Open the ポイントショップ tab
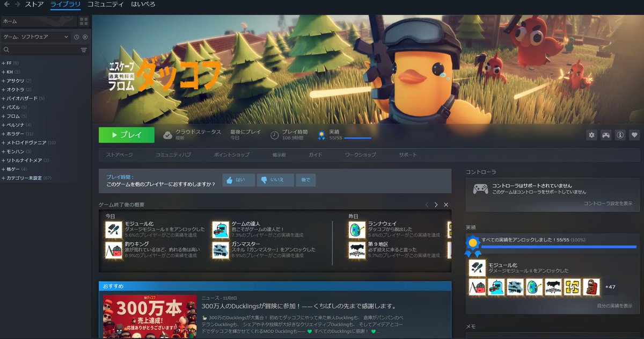This screenshot has width=644, height=339. click(x=231, y=155)
